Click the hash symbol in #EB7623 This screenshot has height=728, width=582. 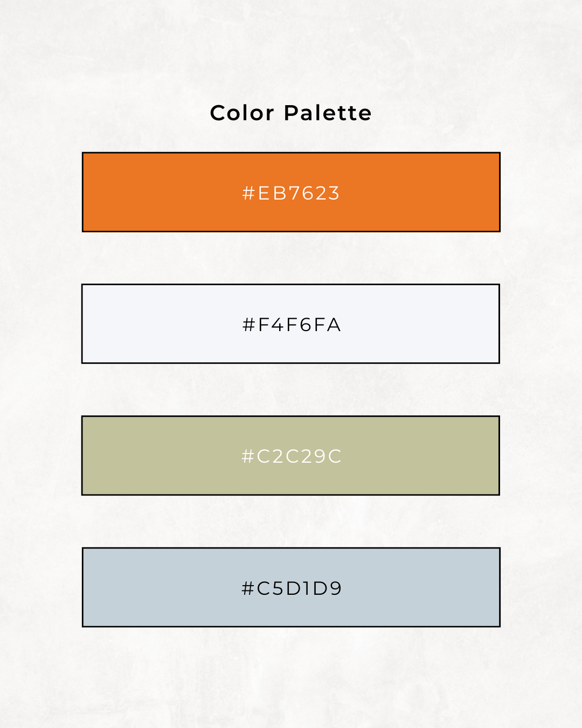click(248, 193)
